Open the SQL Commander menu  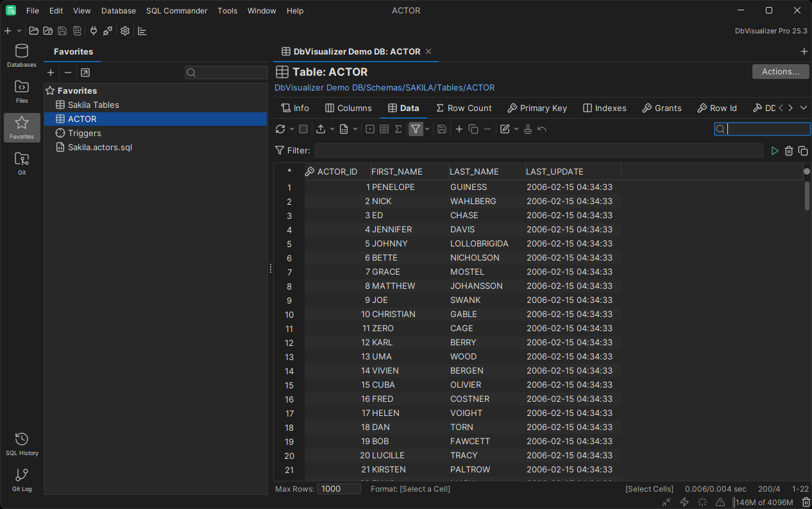coord(176,10)
